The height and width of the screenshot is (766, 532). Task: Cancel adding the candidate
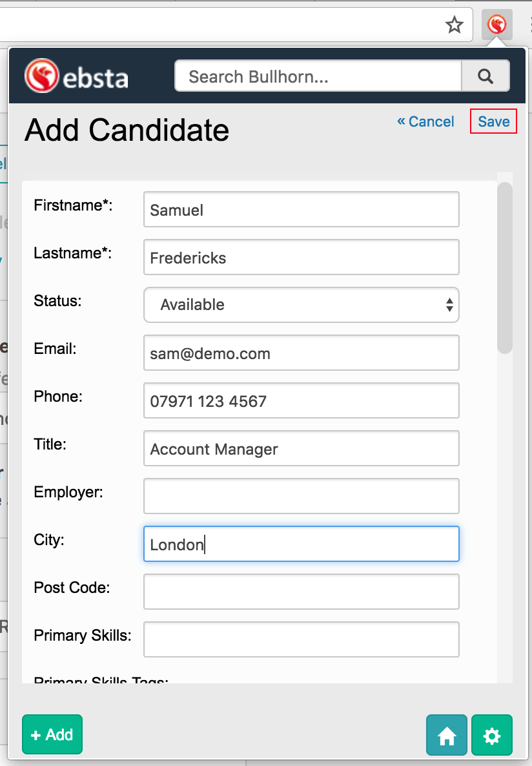[425, 121]
